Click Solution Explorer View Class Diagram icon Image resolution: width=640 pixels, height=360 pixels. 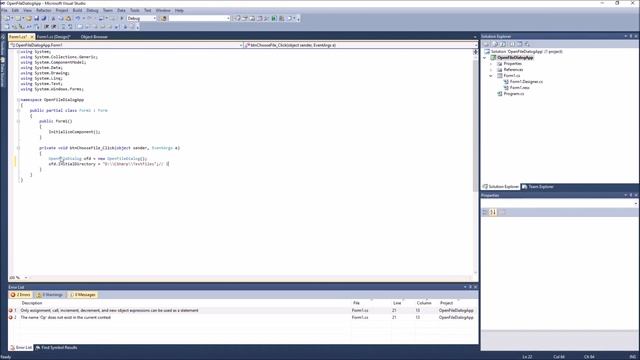click(x=527, y=44)
